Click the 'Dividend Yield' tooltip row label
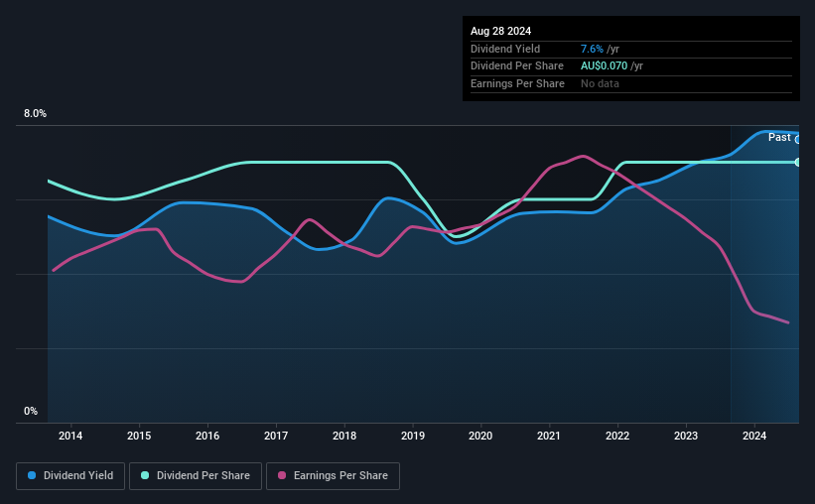 coord(505,49)
